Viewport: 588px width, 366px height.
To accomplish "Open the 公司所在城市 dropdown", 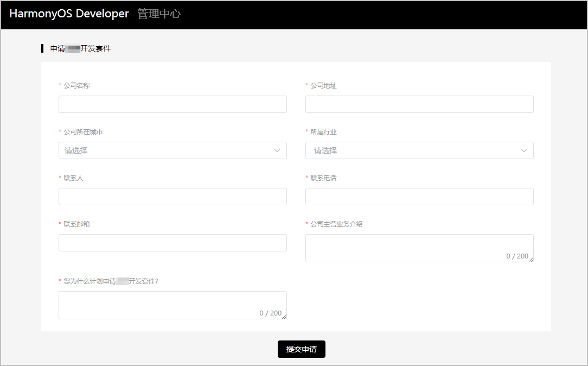I will 163,150.
